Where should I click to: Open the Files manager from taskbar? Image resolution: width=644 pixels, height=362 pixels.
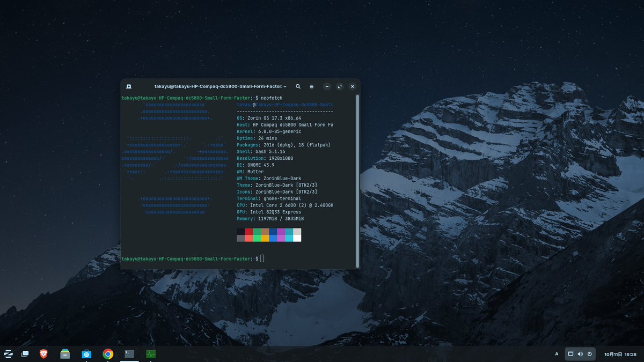pos(65,353)
